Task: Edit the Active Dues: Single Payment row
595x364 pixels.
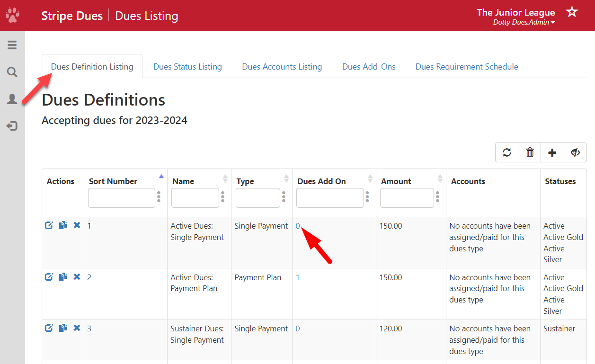Action: pos(49,225)
